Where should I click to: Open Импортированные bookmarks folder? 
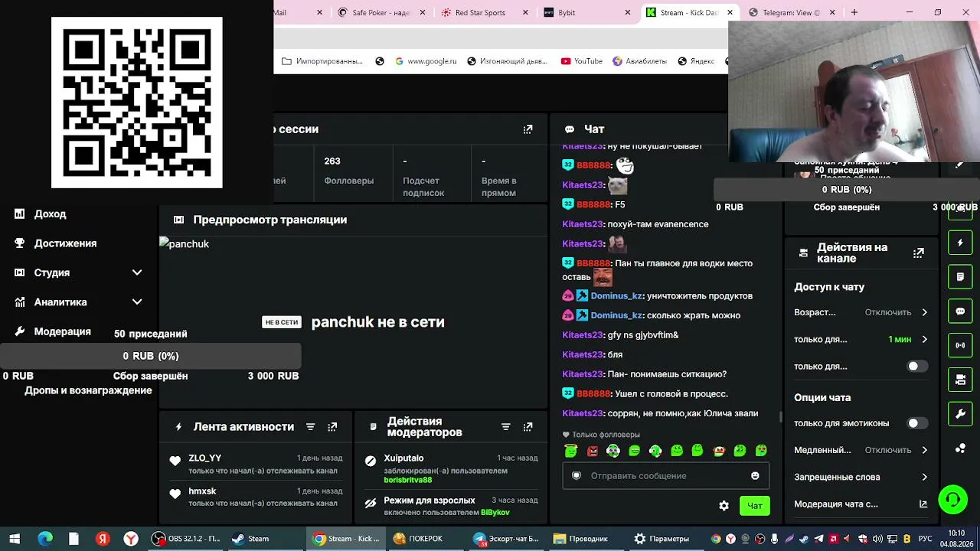(322, 61)
